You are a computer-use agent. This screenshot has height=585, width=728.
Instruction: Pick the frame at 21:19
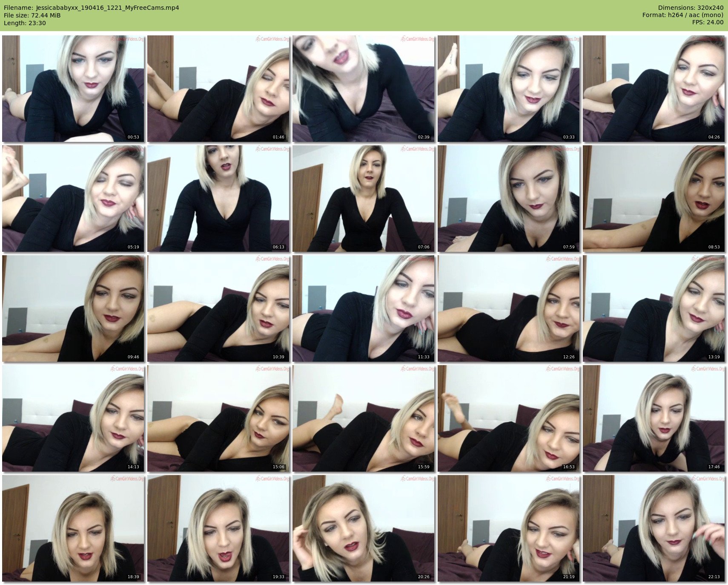coord(509,528)
